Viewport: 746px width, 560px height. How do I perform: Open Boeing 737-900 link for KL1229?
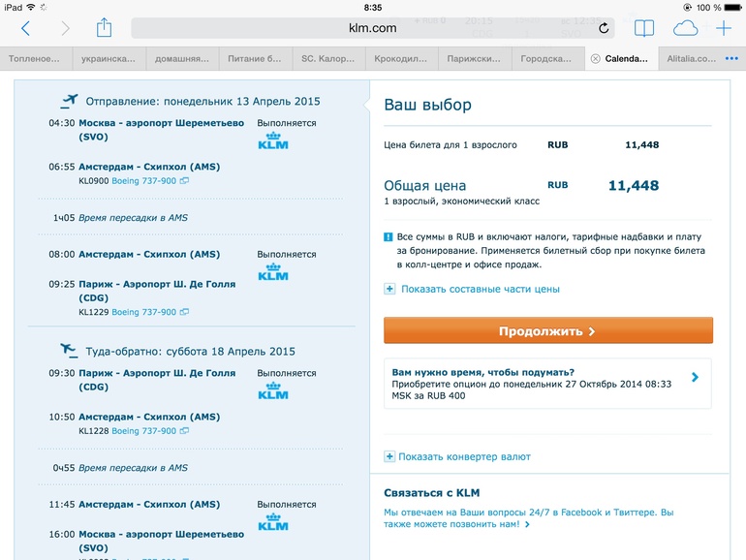tap(143, 312)
